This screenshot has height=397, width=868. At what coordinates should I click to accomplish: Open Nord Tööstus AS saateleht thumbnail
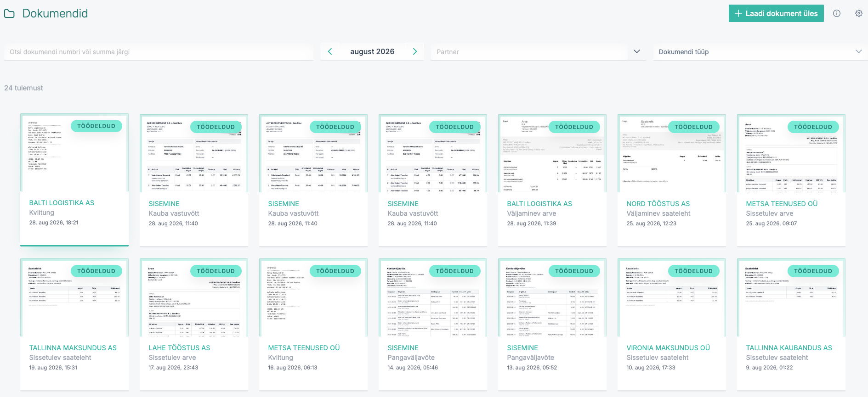672,153
